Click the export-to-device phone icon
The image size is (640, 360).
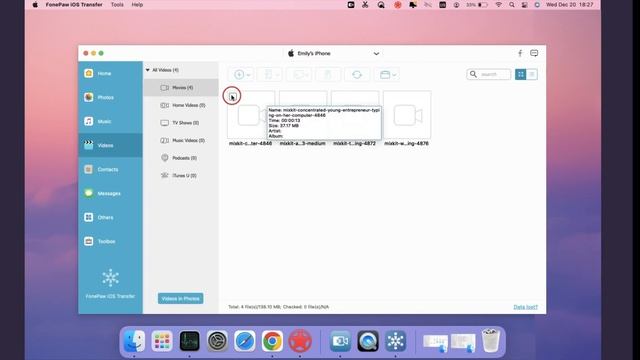coord(268,75)
